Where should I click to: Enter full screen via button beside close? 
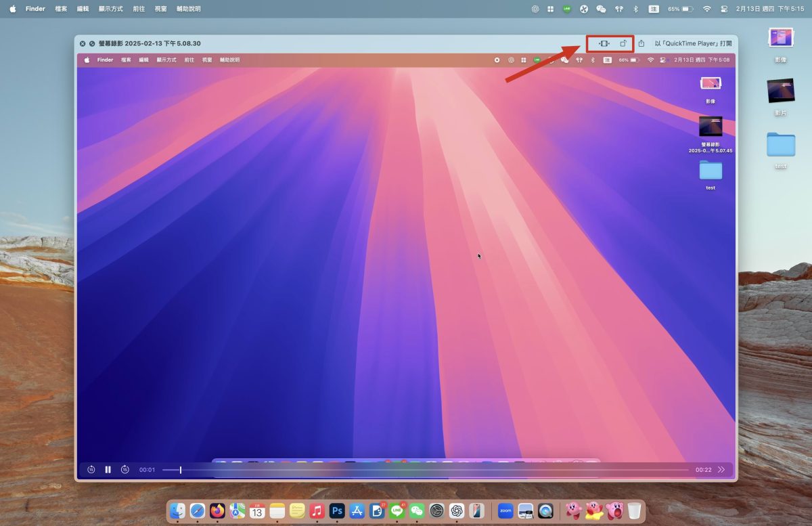[x=92, y=43]
